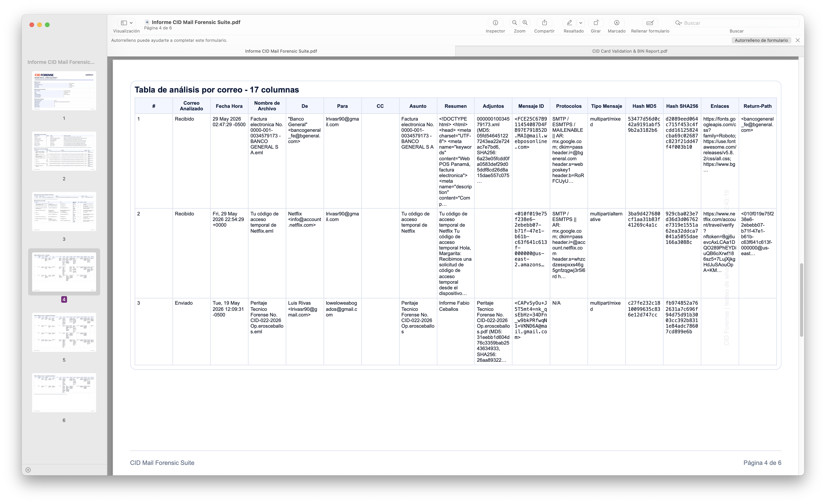Screen dimensions: 826x504
Task: Click the 'Return-Path' column header
Action: [757, 106]
